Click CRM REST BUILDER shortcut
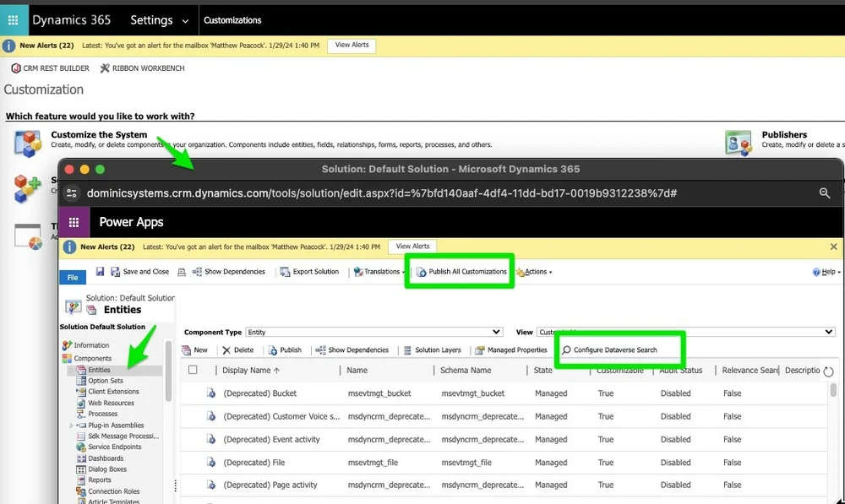This screenshot has height=504, width=845. (51, 68)
